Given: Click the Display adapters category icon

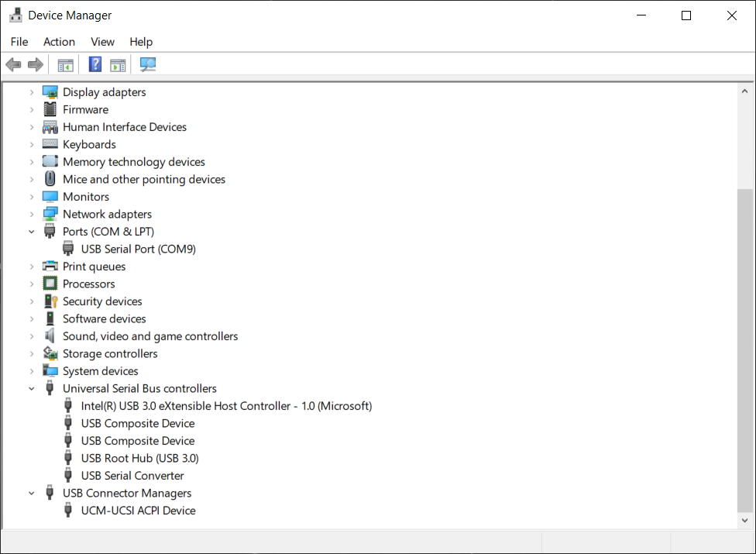Looking at the screenshot, I should click(50, 91).
